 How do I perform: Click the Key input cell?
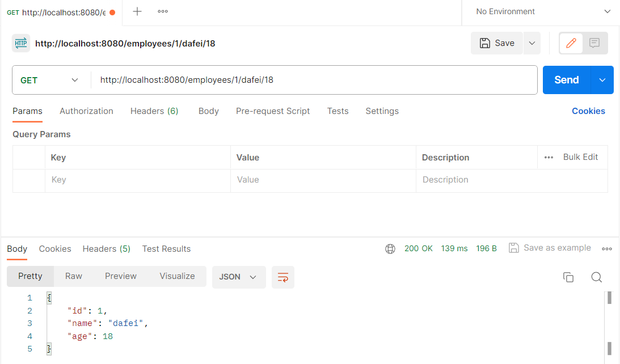click(138, 180)
